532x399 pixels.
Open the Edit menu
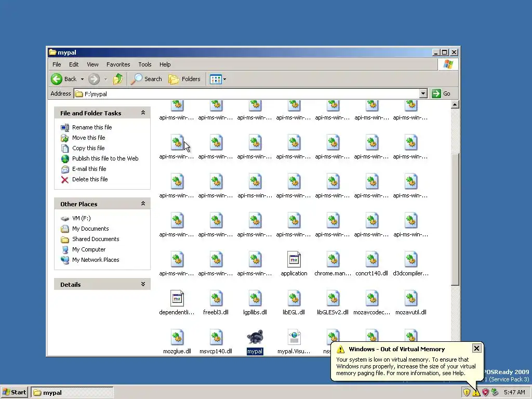click(x=74, y=64)
